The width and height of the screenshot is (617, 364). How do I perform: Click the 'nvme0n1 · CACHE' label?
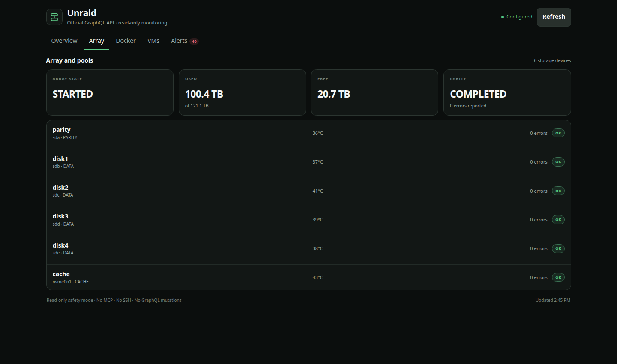70,282
